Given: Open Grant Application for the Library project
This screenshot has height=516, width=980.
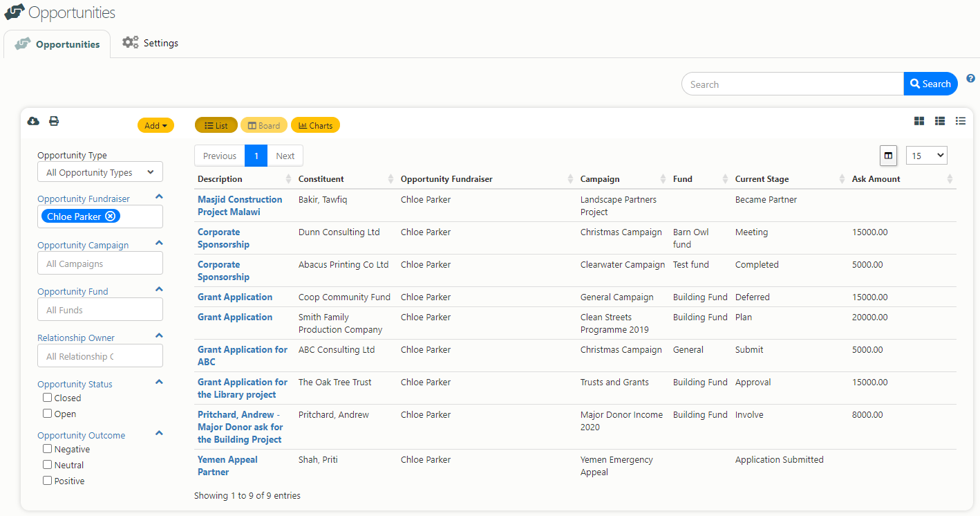Looking at the screenshot, I should click(x=243, y=388).
